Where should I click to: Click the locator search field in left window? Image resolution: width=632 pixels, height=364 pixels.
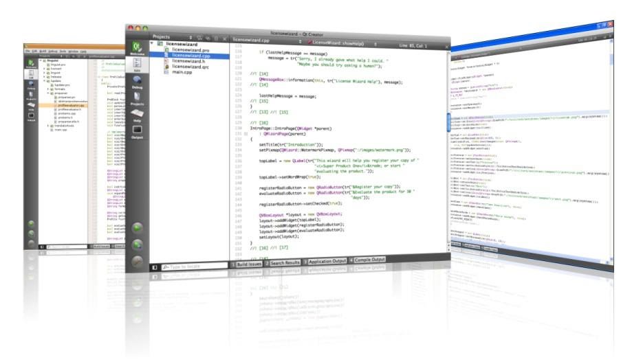67,247
